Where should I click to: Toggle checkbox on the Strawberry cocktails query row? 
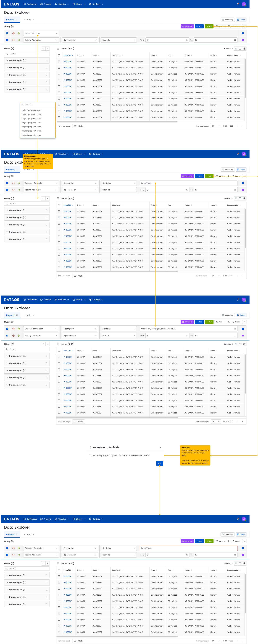pos(7,329)
